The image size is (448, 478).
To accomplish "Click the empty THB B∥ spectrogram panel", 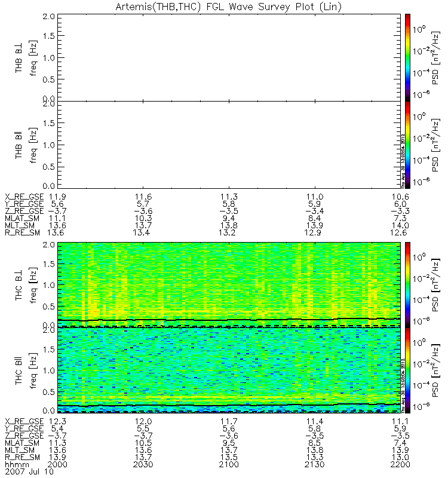I will (229, 145).
